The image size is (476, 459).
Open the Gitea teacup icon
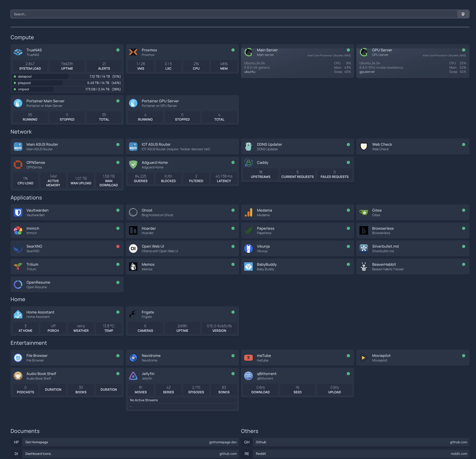(x=363, y=212)
